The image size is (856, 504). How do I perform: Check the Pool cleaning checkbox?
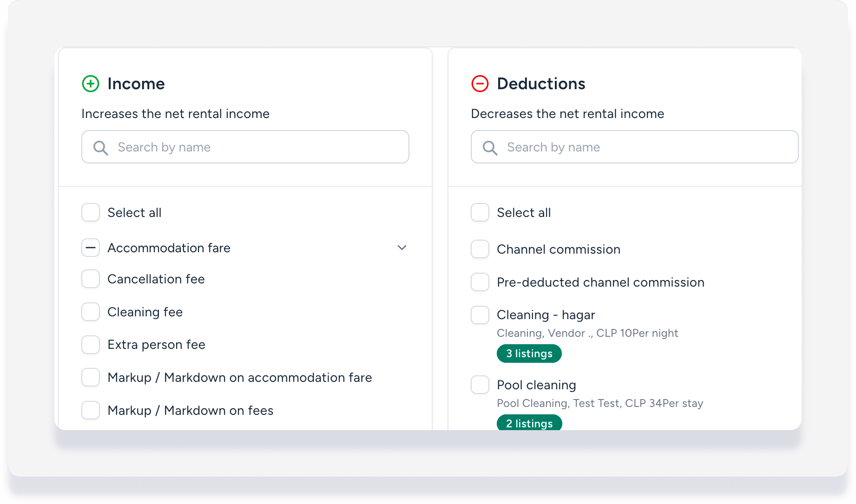(480, 385)
